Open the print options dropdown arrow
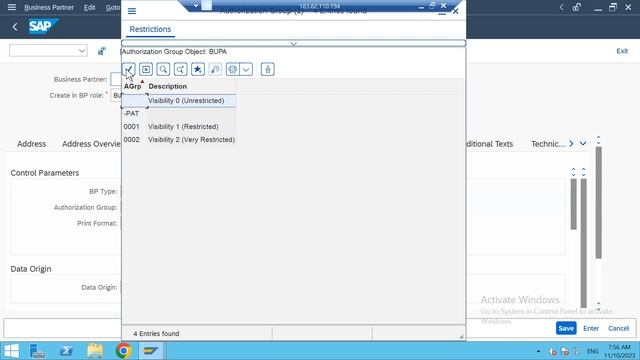Image resolution: width=640 pixels, height=360 pixels. click(x=246, y=69)
